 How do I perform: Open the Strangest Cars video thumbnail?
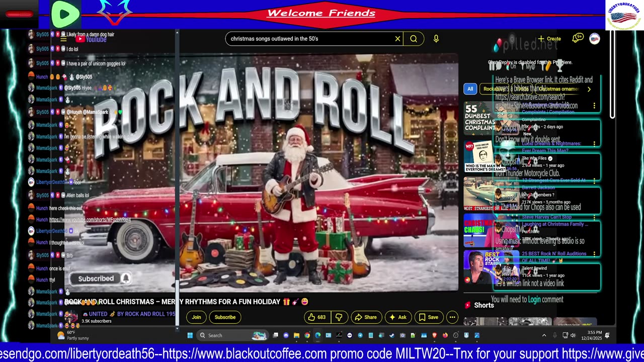coord(491,194)
